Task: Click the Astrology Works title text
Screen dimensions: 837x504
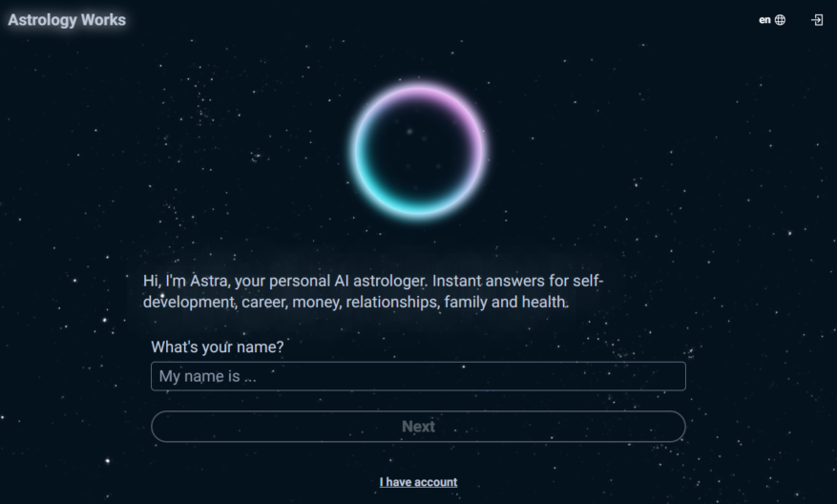Action: (x=67, y=20)
